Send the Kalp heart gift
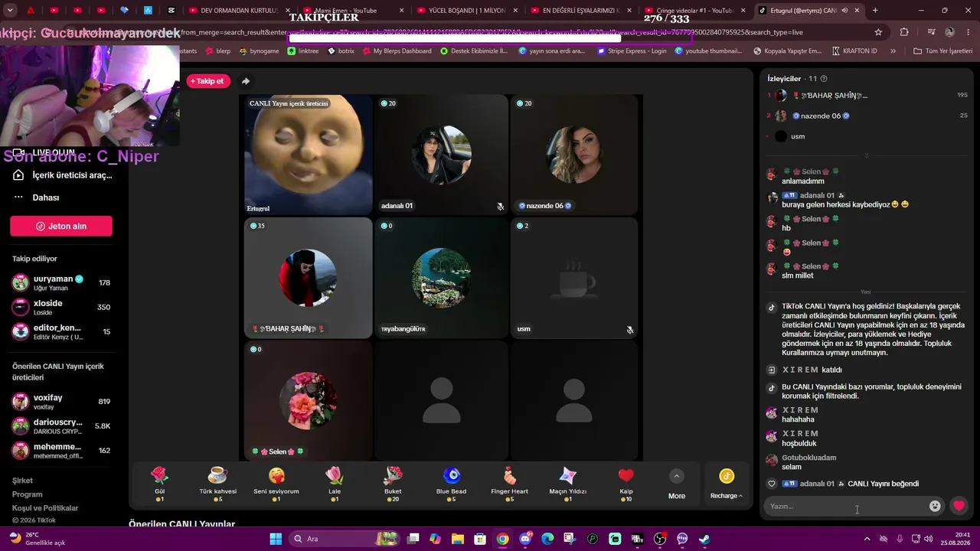Viewport: 980px width, 551px height. click(626, 484)
